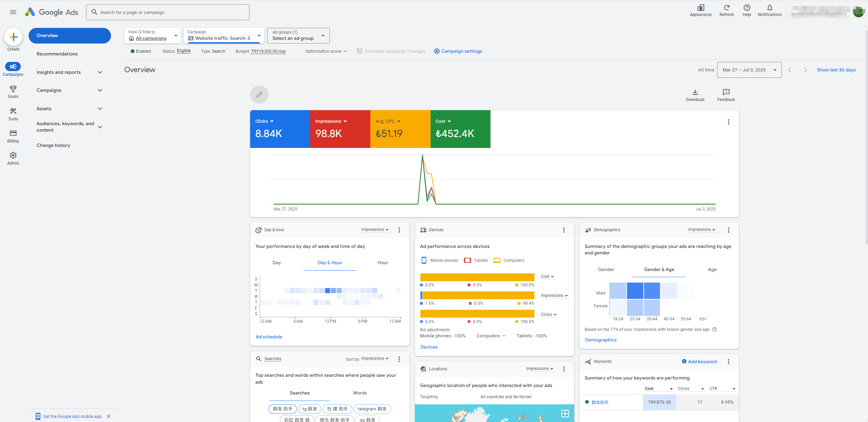Open Campaign settings link

(458, 51)
